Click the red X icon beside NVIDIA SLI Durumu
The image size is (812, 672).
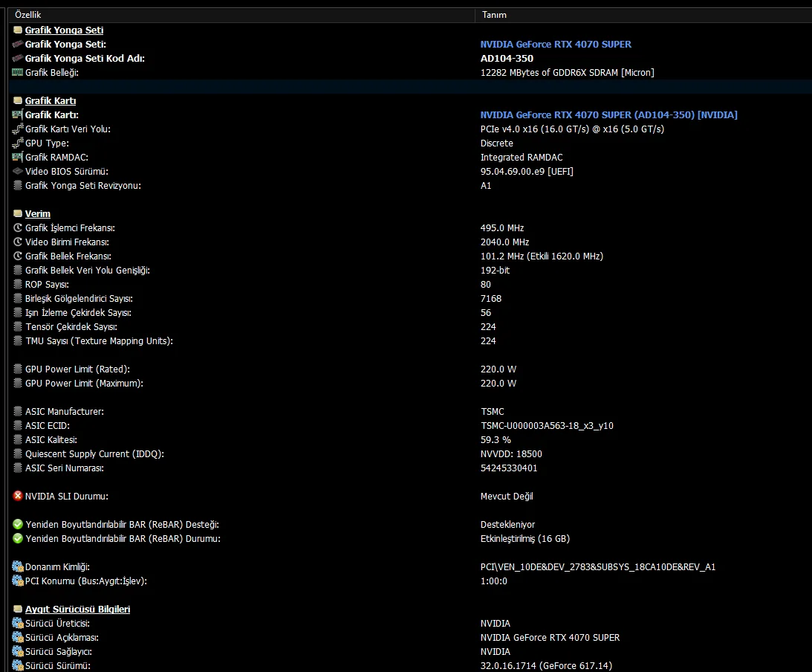pos(18,496)
